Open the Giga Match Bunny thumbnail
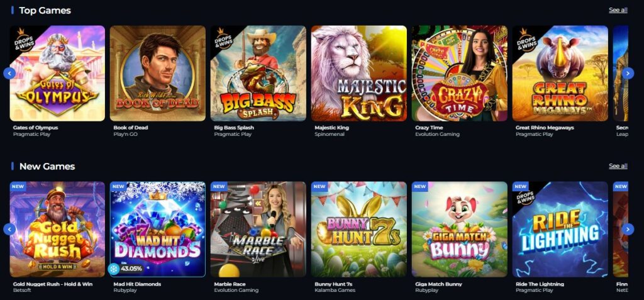Image resolution: width=644 pixels, height=300 pixels. (460, 230)
